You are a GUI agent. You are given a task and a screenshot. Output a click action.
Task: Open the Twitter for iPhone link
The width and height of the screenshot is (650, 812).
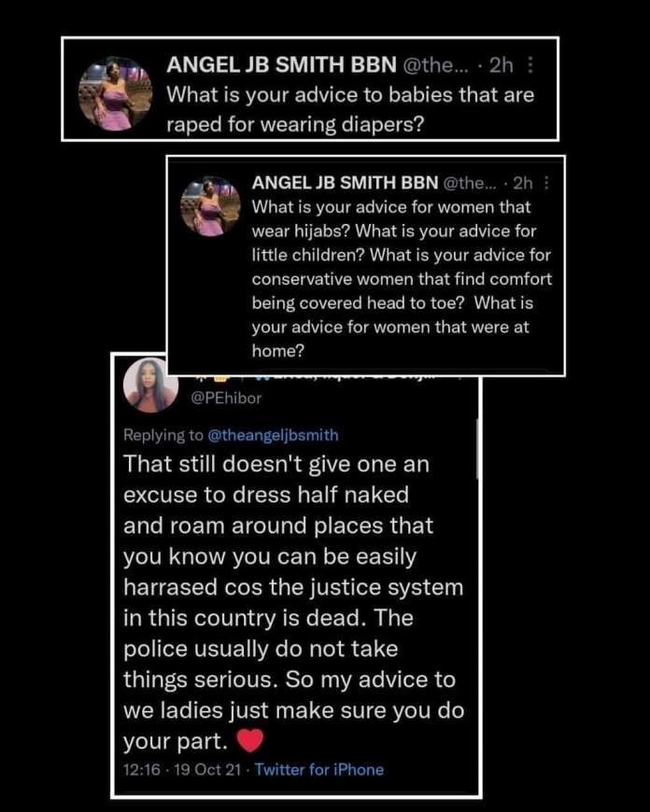319,770
